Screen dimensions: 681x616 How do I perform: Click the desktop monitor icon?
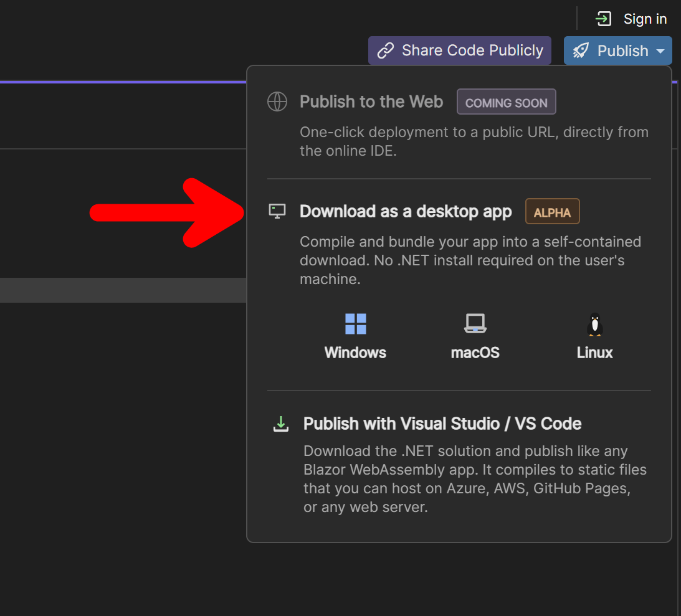pos(277,211)
